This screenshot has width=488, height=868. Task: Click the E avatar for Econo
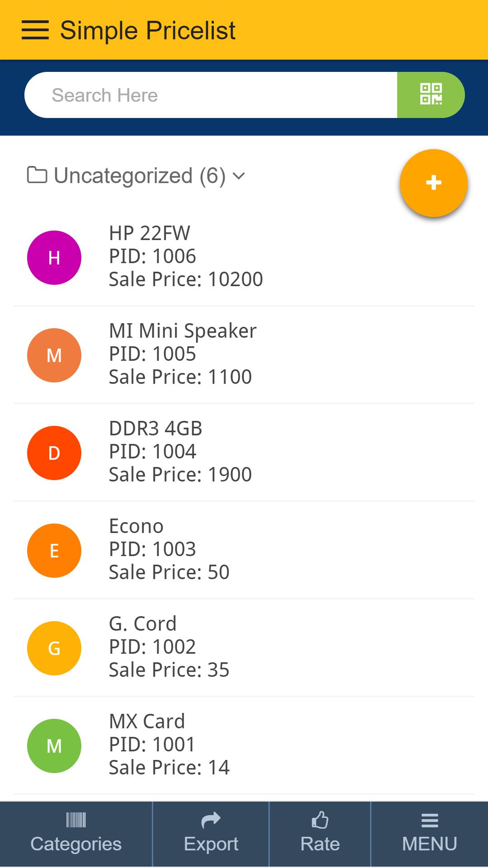54,551
